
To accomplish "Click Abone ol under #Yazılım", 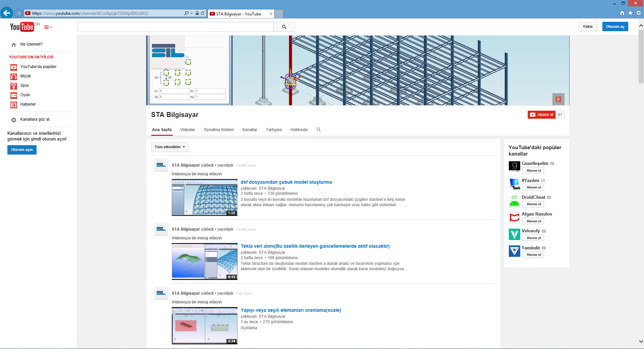I will (x=533, y=187).
